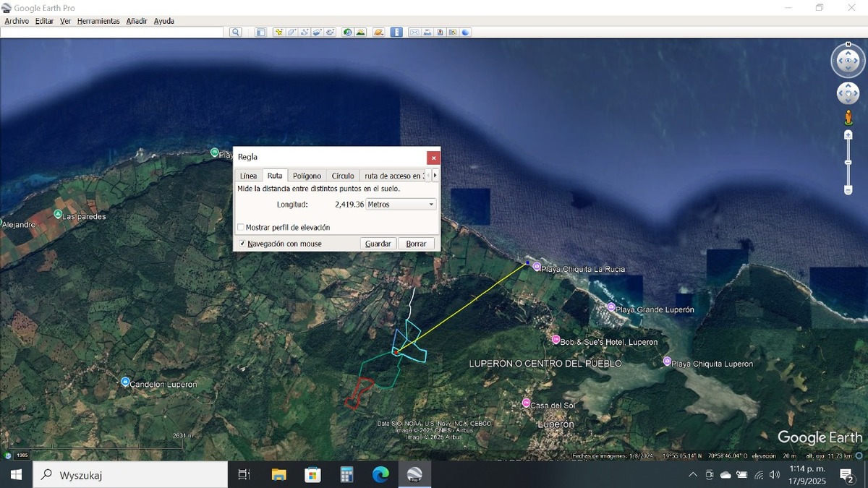Screen dimensions: 868x488
Task: Switch to the Ruta tab
Action: (x=275, y=176)
